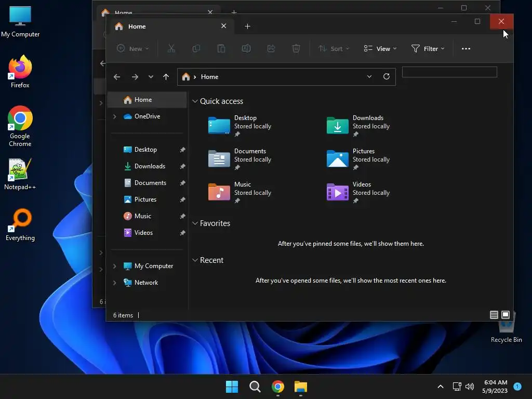The width and height of the screenshot is (532, 399).
Task: Open the Windows Start menu
Action: pyautogui.click(x=232, y=387)
